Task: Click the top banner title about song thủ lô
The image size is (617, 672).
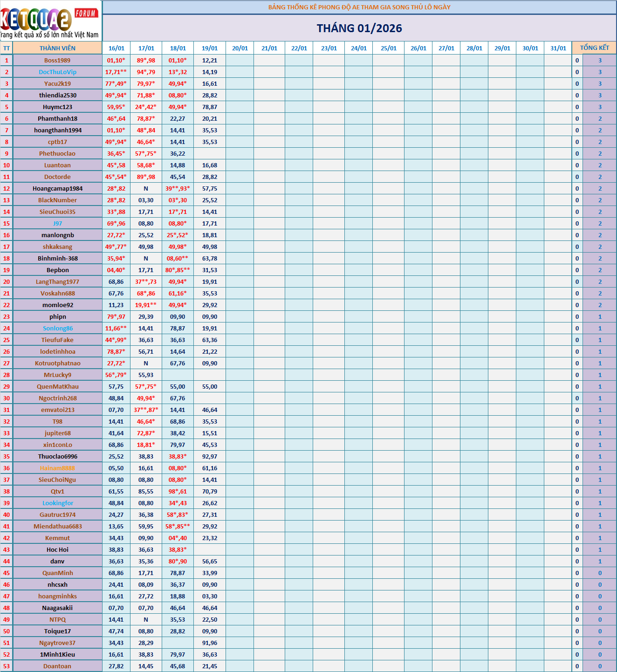Action: pos(359,7)
